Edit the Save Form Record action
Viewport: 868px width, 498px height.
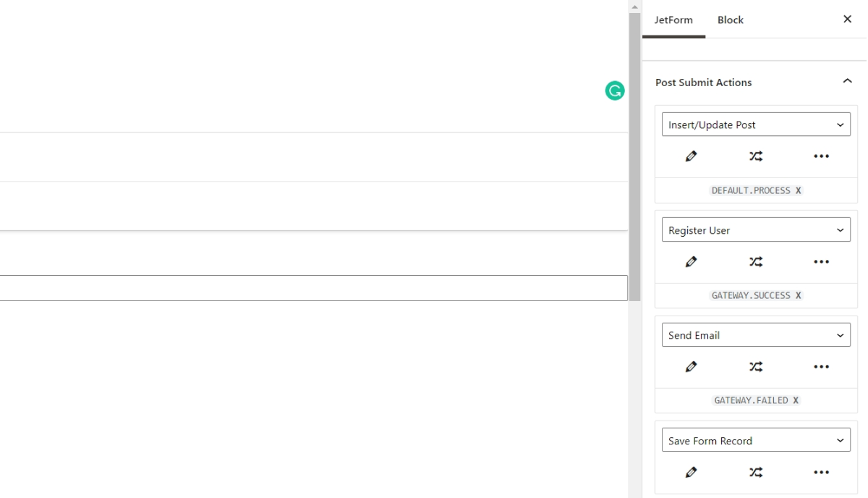(691, 472)
